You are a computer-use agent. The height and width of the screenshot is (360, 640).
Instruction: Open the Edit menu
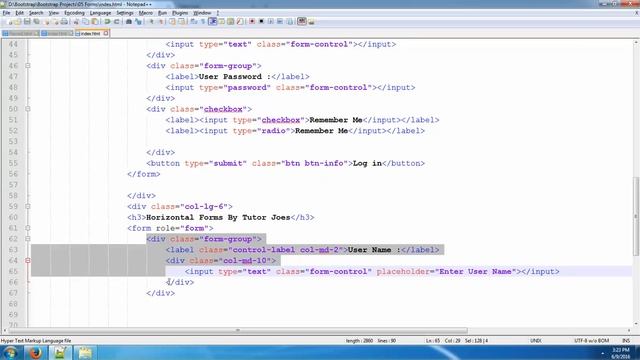(x=19, y=13)
